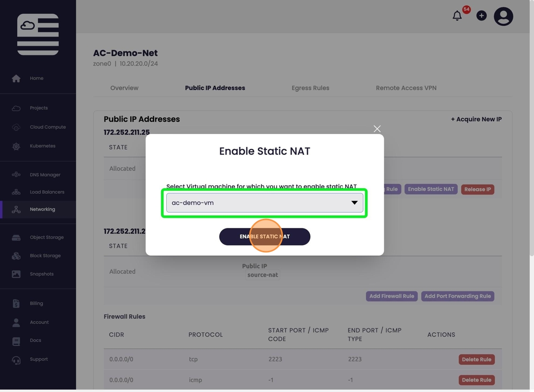
Task: Open Billing from the sidebar icon
Action: [x=16, y=303]
